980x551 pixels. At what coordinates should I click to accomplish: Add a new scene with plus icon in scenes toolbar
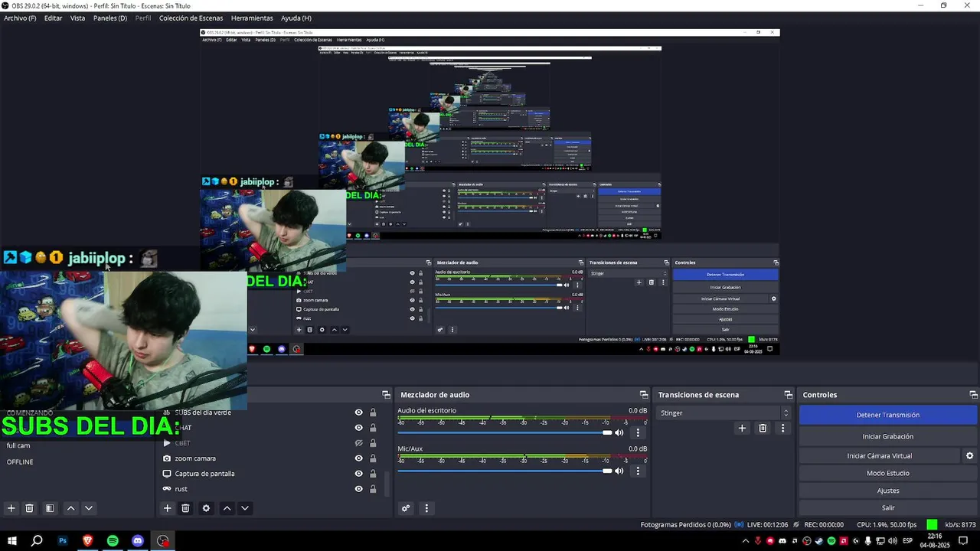click(11, 508)
